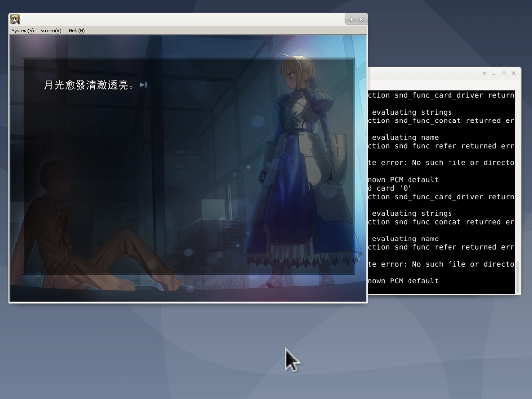532x399 pixels.
Task: Click the maximize icon on the terminal window
Action: [503, 73]
